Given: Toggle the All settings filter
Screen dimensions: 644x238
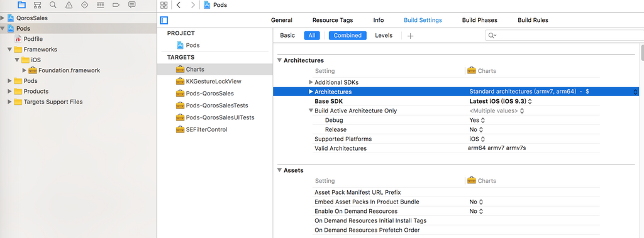Looking at the screenshot, I should [x=312, y=35].
